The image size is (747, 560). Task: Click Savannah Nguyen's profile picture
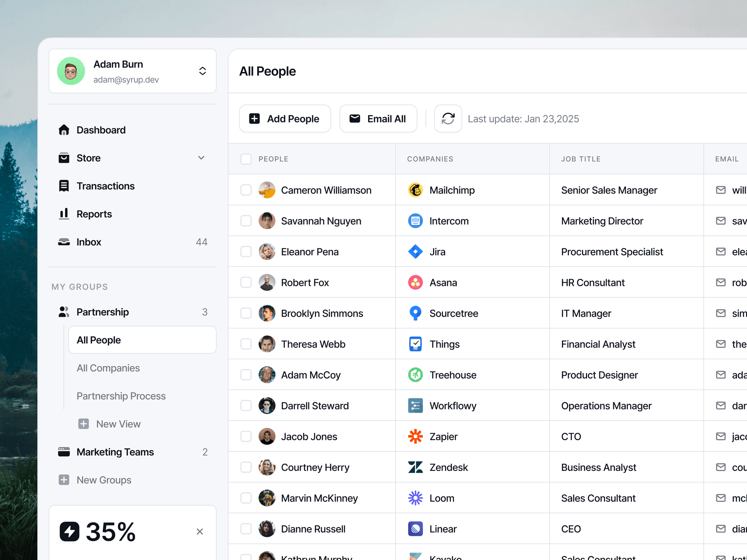click(267, 220)
